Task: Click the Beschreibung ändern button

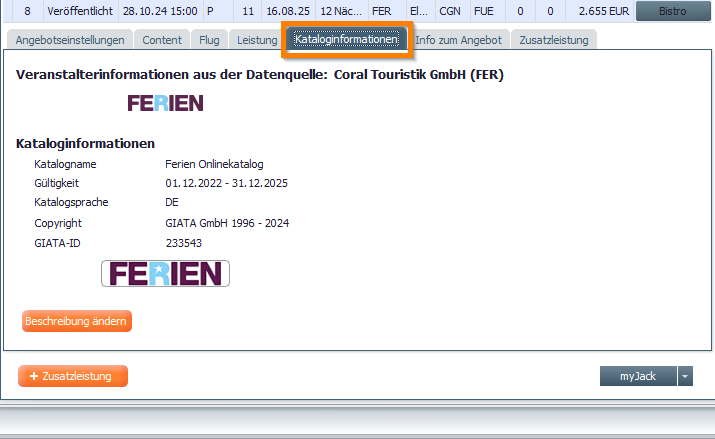Action: pos(77,321)
